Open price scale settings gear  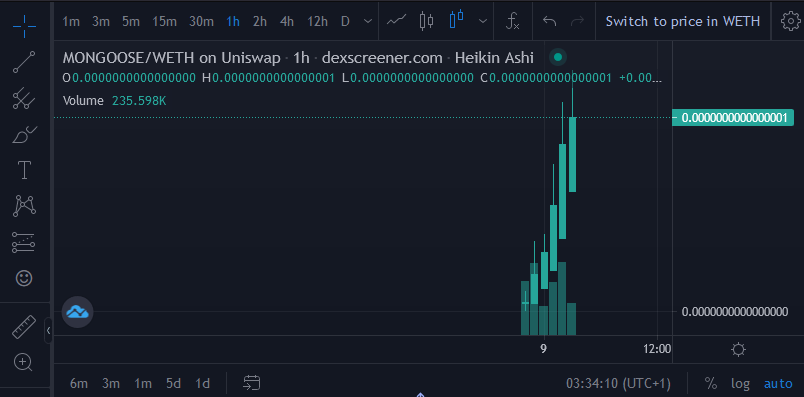(x=738, y=350)
